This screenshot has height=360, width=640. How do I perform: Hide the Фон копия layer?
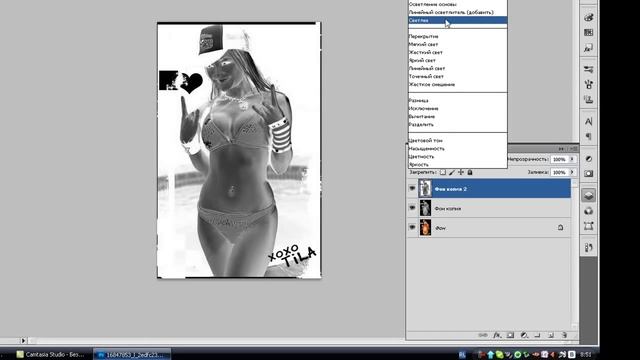click(412, 208)
